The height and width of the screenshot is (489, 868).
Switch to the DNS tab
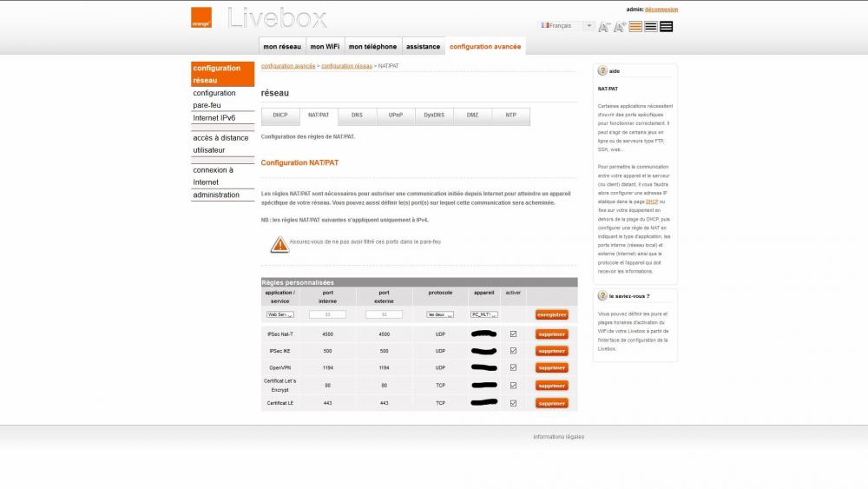point(357,116)
